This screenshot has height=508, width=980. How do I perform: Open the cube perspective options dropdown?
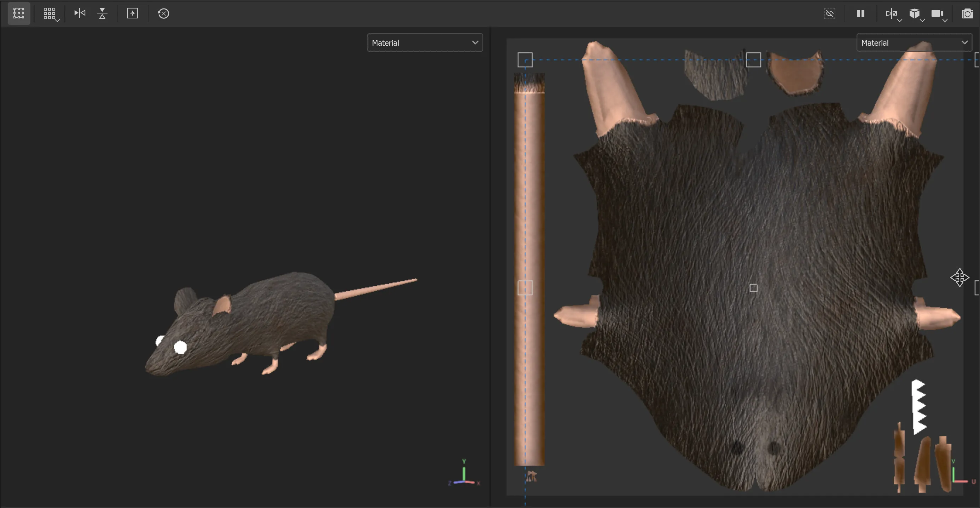[915, 15]
